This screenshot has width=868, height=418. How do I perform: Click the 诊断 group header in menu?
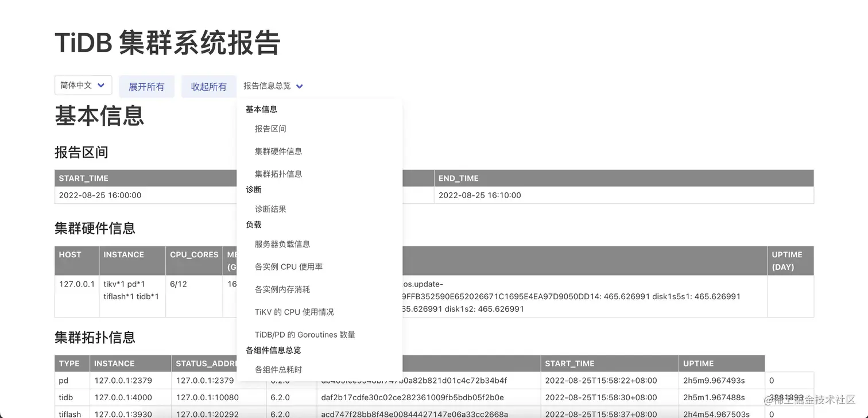coord(254,189)
